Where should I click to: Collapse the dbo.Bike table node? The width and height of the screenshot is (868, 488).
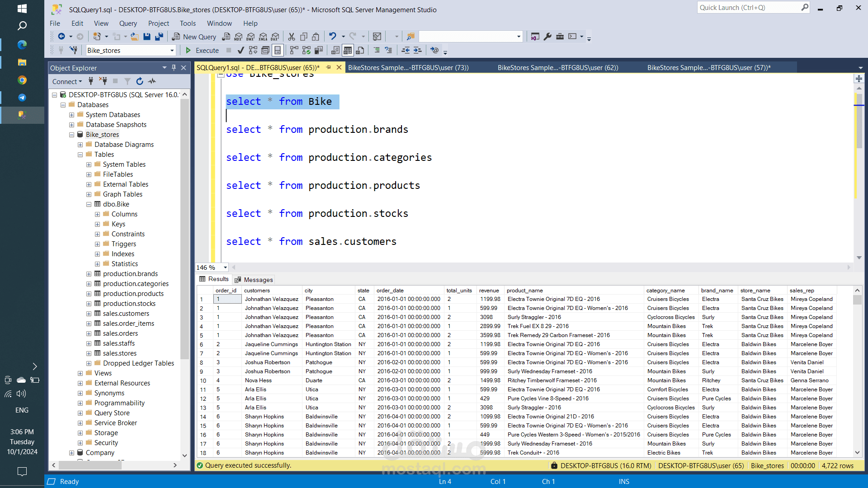coord(89,204)
